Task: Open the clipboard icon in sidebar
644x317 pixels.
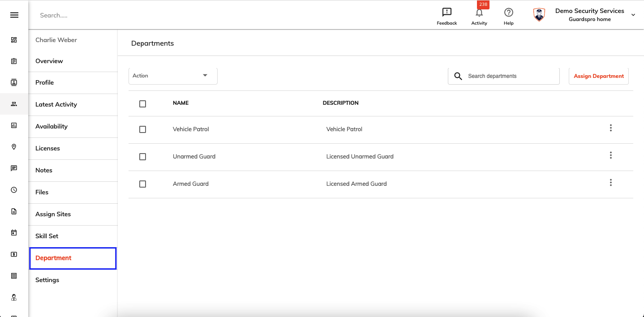Action: [x=14, y=61]
